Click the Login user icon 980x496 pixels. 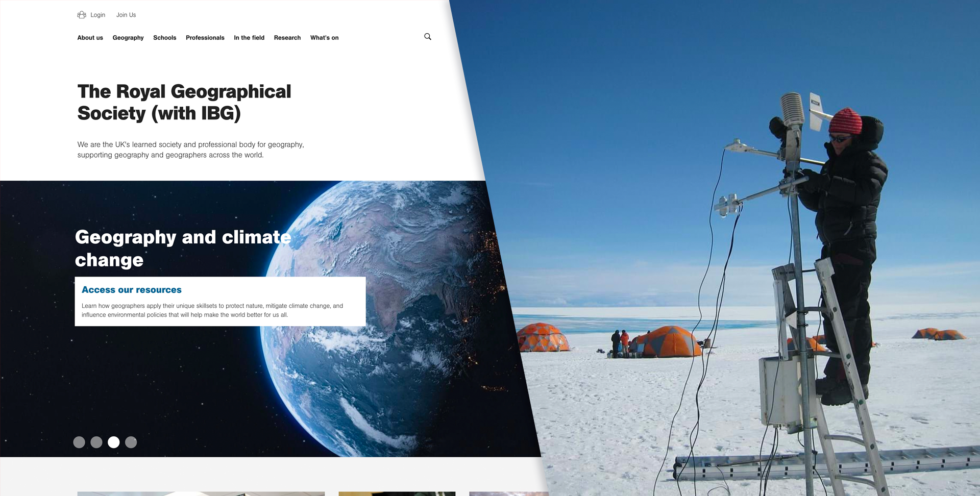[82, 15]
